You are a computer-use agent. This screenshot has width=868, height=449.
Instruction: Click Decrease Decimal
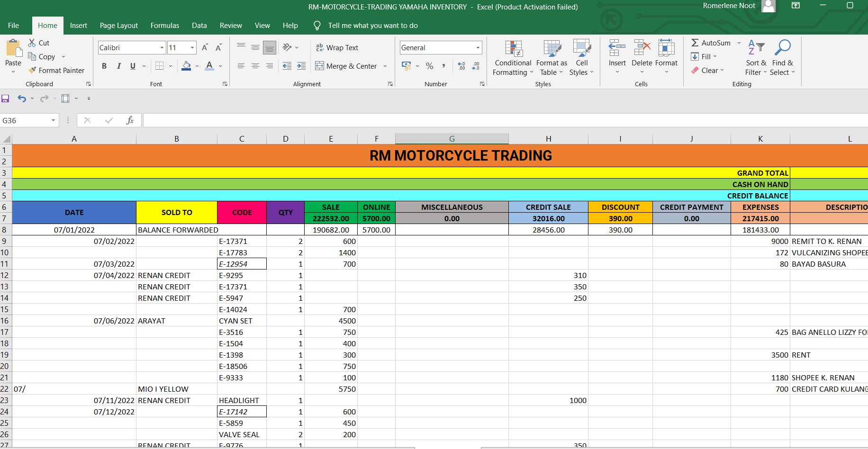pos(476,66)
